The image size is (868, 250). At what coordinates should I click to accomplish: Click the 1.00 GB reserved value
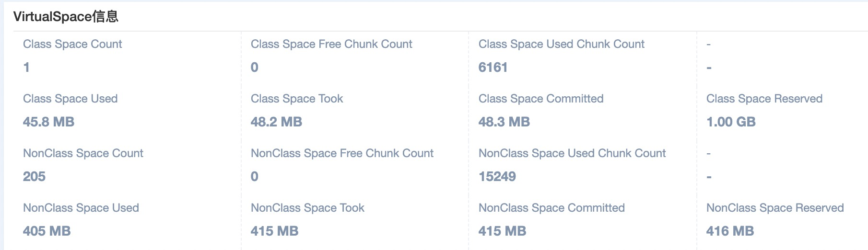[731, 122]
